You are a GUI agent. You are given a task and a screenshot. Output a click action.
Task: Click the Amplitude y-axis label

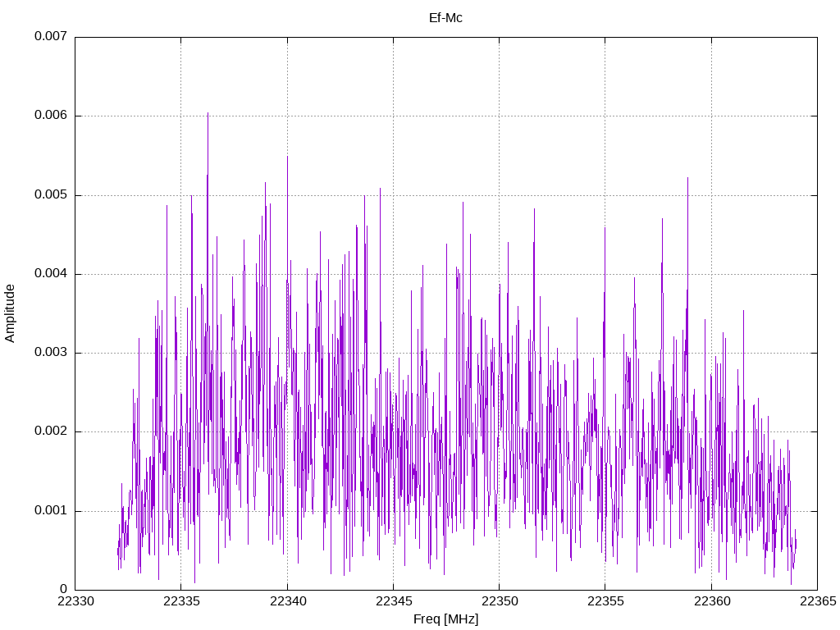pos(10,313)
